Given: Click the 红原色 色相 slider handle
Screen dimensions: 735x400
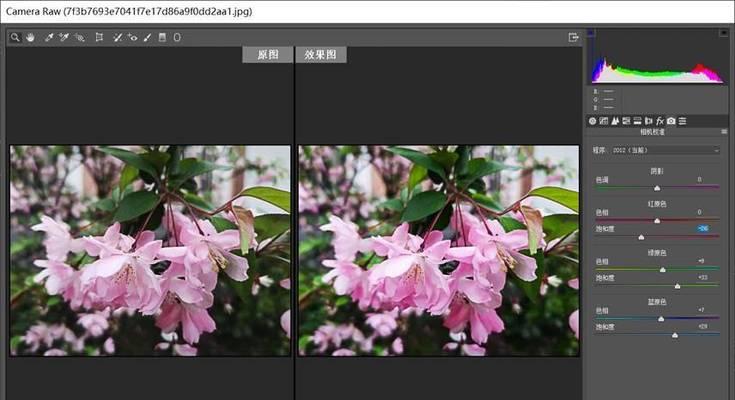Looking at the screenshot, I should (x=657, y=220).
